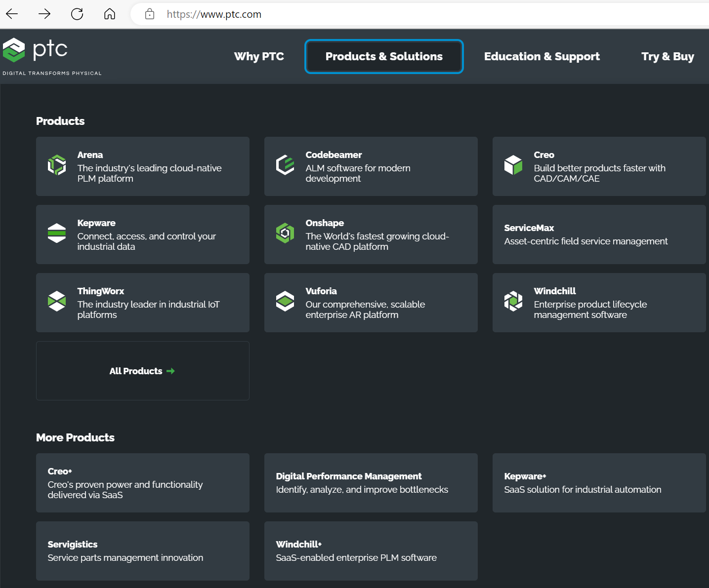Open the Try & Buy menu

point(667,56)
